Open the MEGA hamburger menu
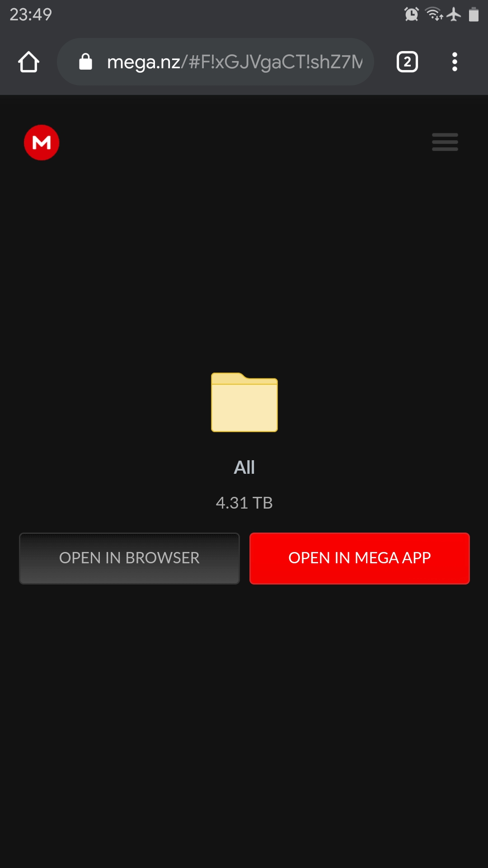The width and height of the screenshot is (488, 868). coord(445,142)
